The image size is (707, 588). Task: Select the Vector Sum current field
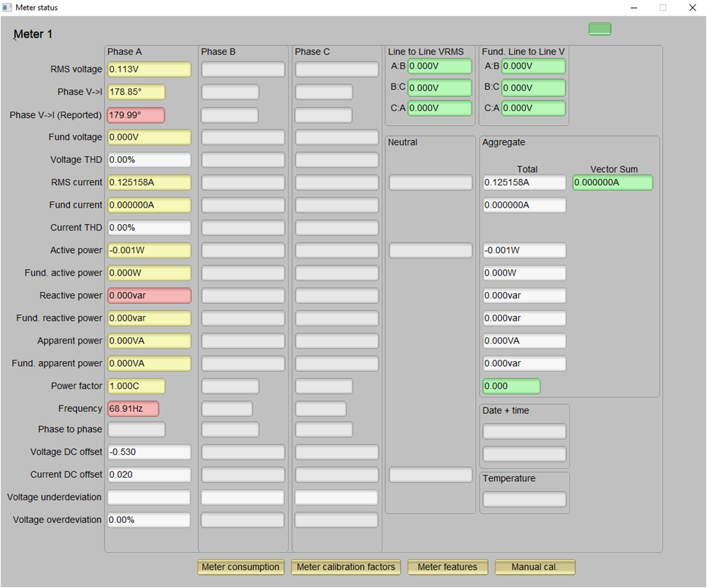pyautogui.click(x=612, y=182)
